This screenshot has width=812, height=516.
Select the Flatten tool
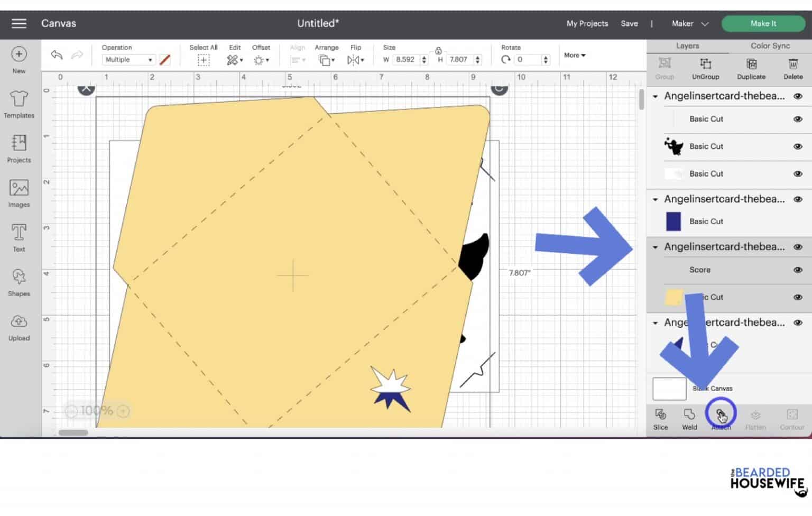coord(755,418)
